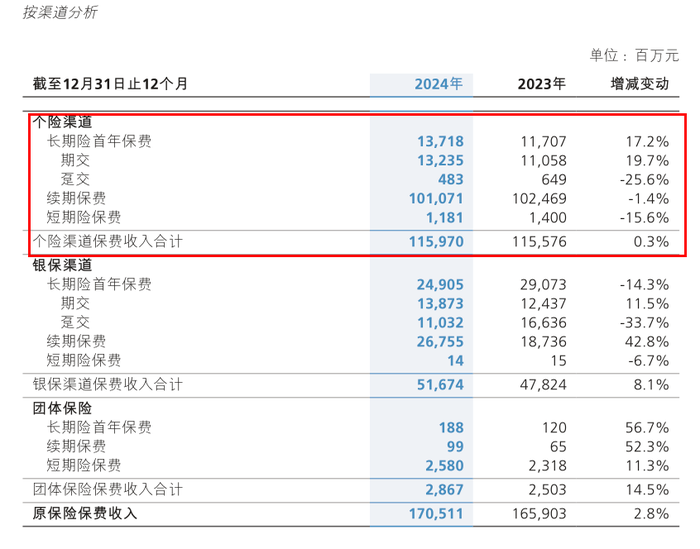The height and width of the screenshot is (549, 700).
Task: Click the 115,970 total value
Action: click(436, 242)
